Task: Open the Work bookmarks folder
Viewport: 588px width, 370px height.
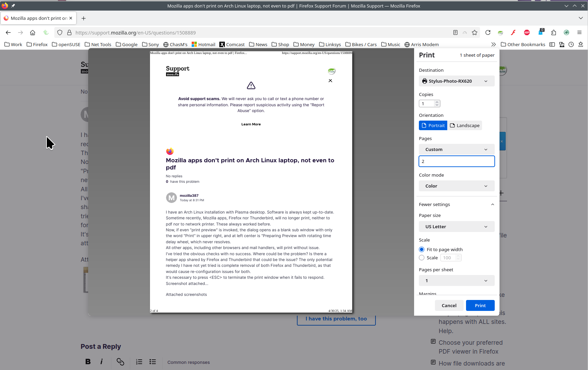Action: coord(13,44)
